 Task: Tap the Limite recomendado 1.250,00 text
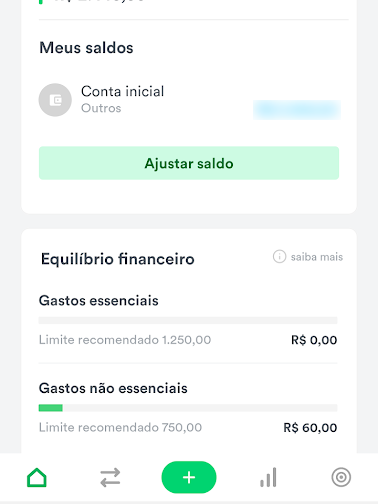click(x=125, y=340)
